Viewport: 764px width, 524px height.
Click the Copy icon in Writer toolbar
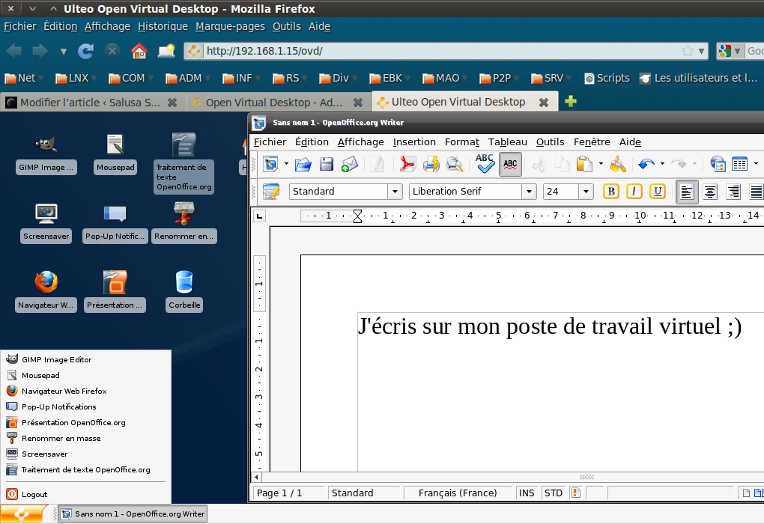pyautogui.click(x=562, y=164)
